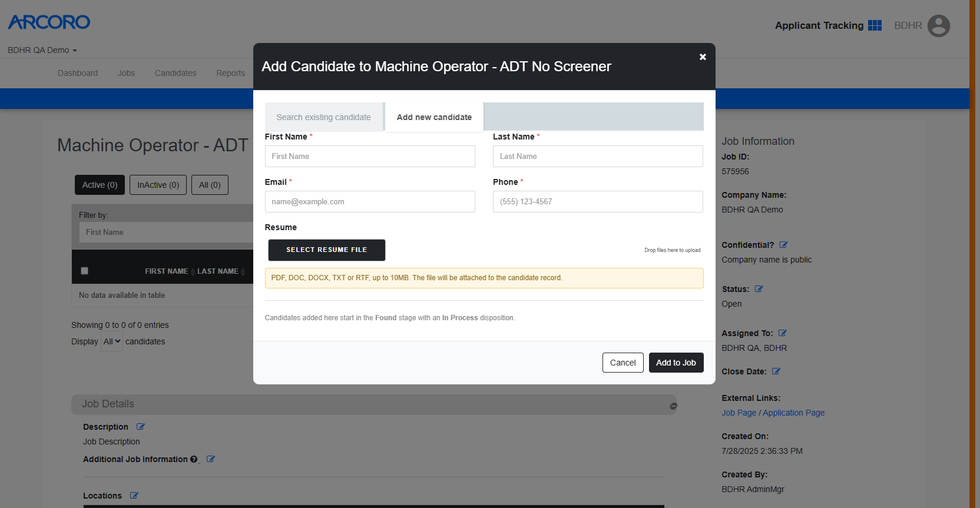Click the BDHR user avatar icon

(x=938, y=26)
